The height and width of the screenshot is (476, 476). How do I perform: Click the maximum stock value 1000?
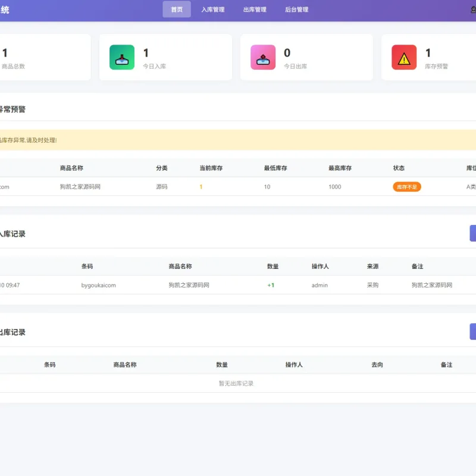pos(335,187)
